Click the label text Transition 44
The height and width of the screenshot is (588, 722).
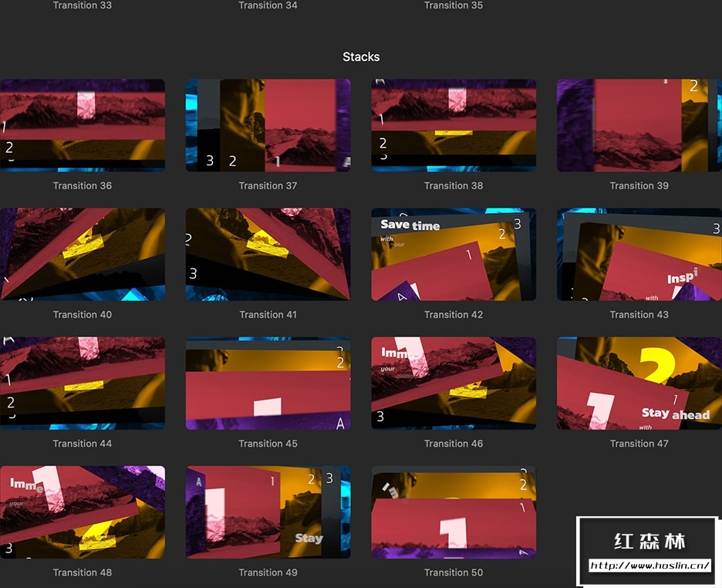point(83,444)
